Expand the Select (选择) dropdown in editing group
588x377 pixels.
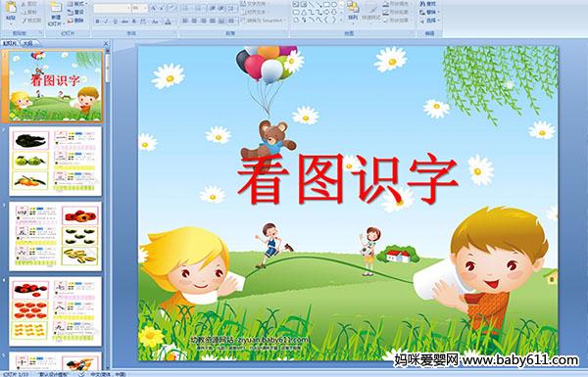[429, 21]
